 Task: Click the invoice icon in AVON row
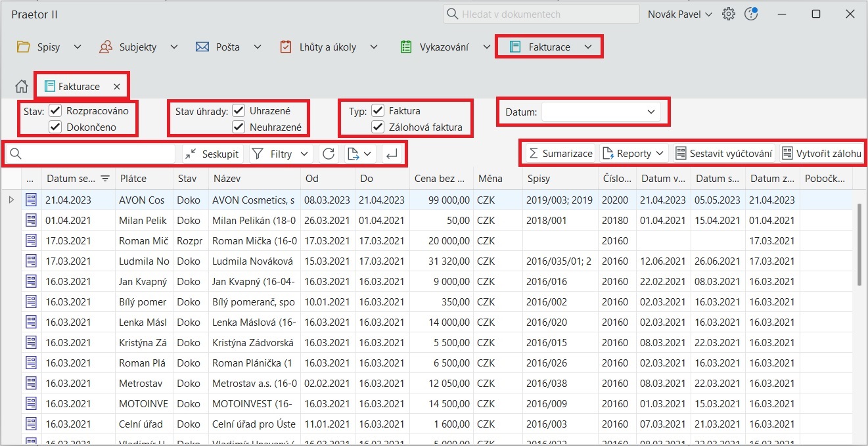click(x=31, y=200)
